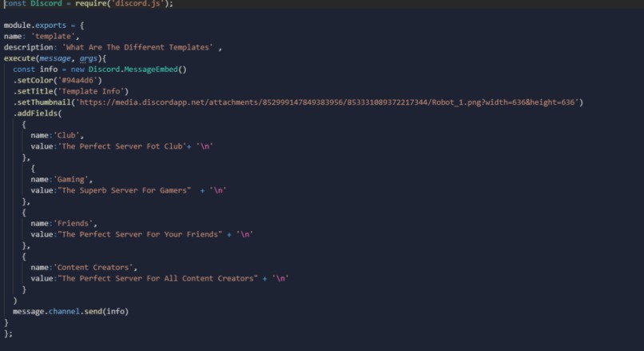This screenshot has width=644, height=351.
Task: Place cursor on module.exports line
Action: (44, 26)
